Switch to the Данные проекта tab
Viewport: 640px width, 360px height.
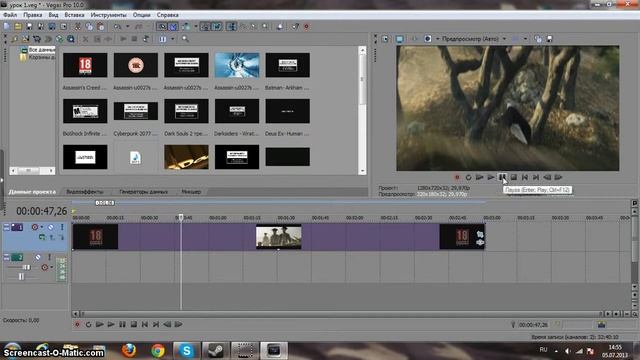tap(32, 192)
